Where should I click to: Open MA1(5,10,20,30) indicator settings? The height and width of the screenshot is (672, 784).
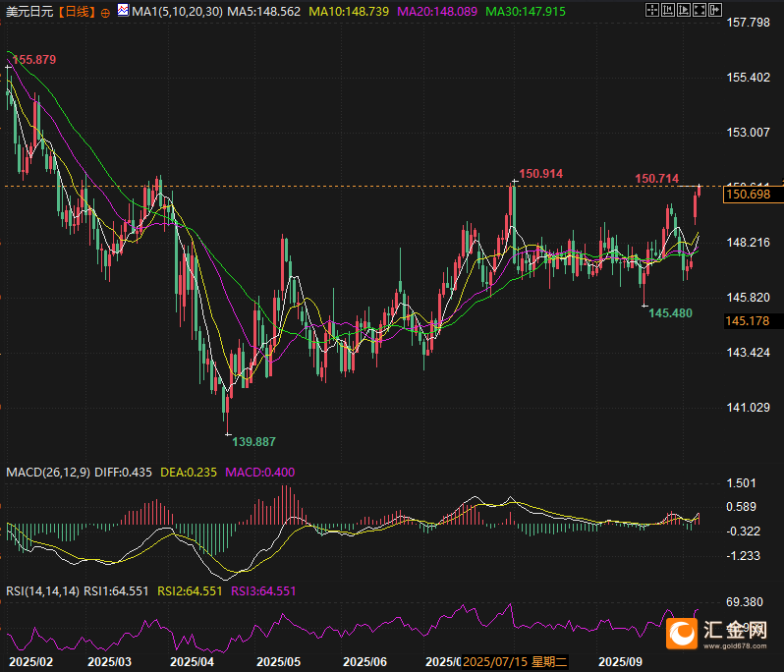[x=177, y=12]
